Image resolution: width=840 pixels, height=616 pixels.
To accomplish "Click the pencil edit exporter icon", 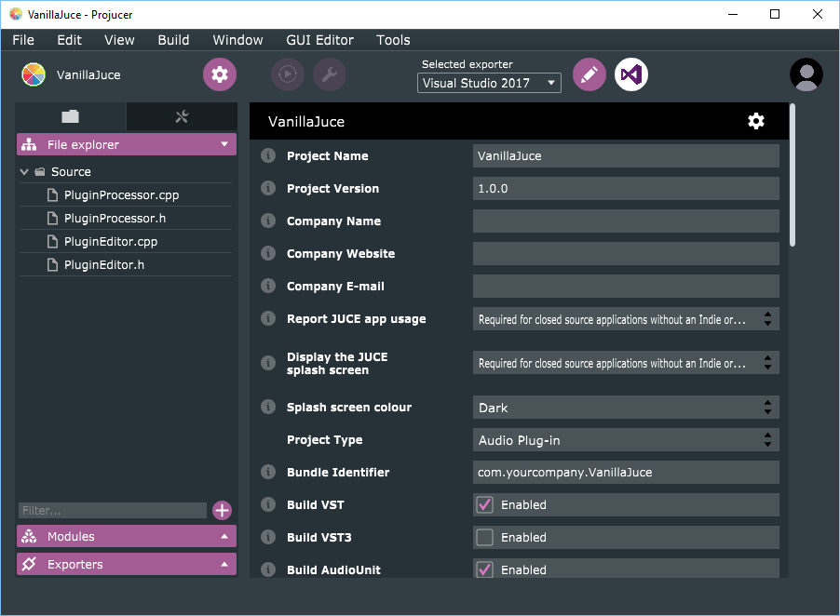I will pos(589,74).
